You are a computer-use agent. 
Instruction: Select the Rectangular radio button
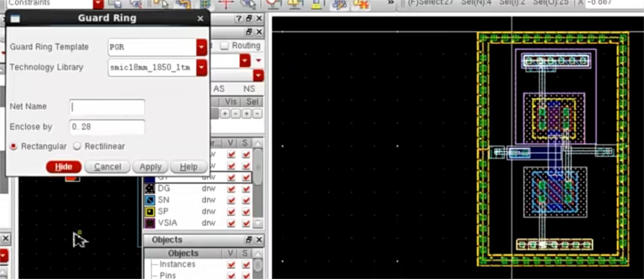14,146
